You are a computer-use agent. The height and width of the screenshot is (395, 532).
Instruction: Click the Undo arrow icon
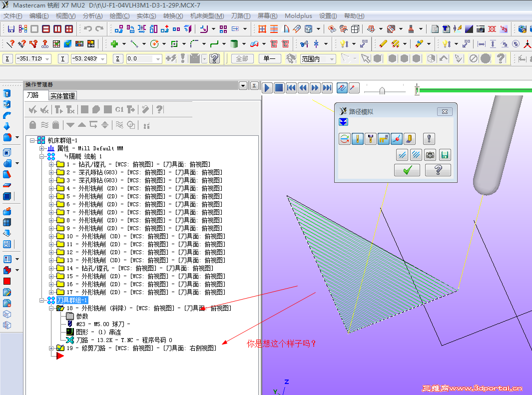point(88,29)
